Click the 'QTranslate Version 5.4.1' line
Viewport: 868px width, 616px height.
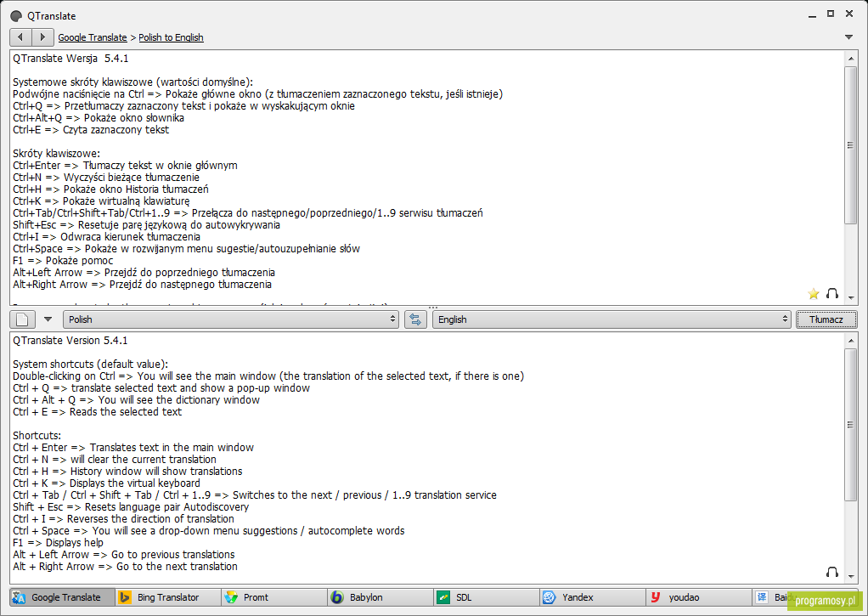point(70,341)
